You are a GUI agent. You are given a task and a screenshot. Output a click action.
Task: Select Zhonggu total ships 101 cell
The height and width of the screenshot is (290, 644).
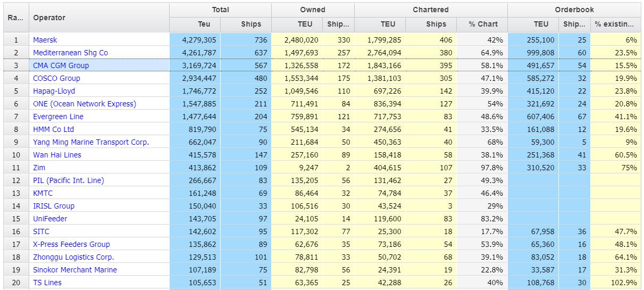[x=246, y=257]
